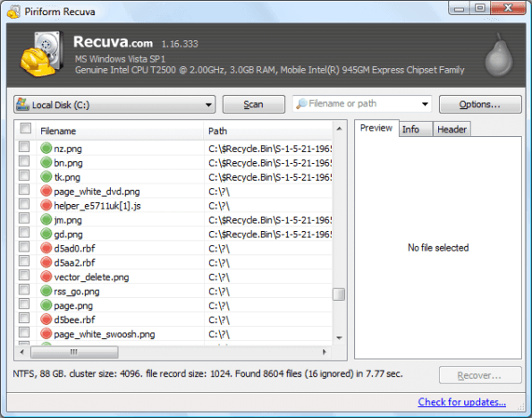Check the box for nz.png

click(x=24, y=147)
